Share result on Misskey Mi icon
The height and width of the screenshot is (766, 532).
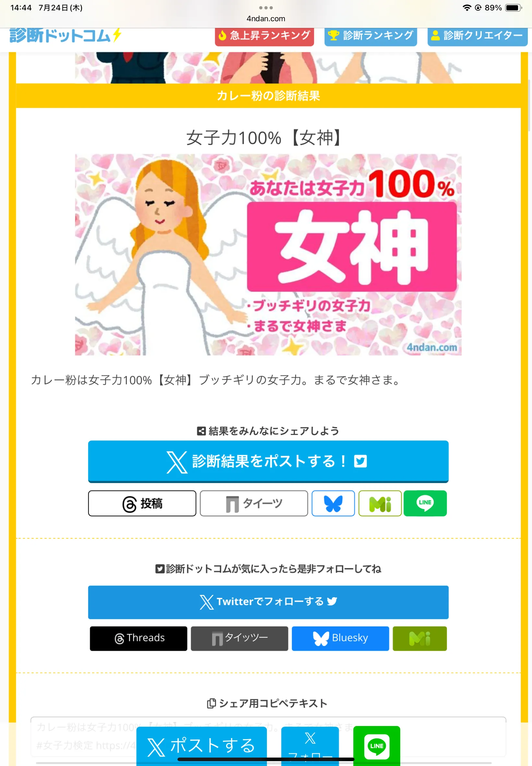click(380, 503)
